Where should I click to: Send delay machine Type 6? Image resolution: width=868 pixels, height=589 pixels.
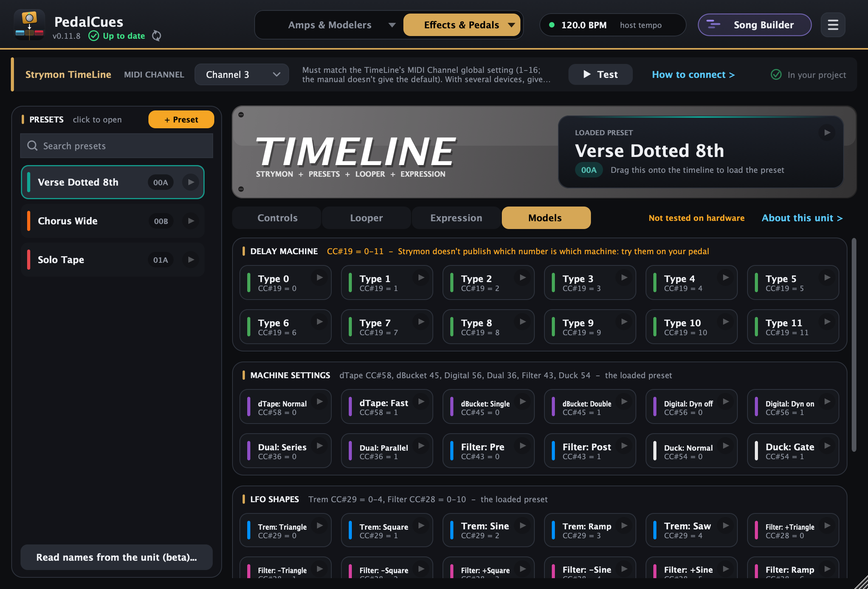(286, 327)
